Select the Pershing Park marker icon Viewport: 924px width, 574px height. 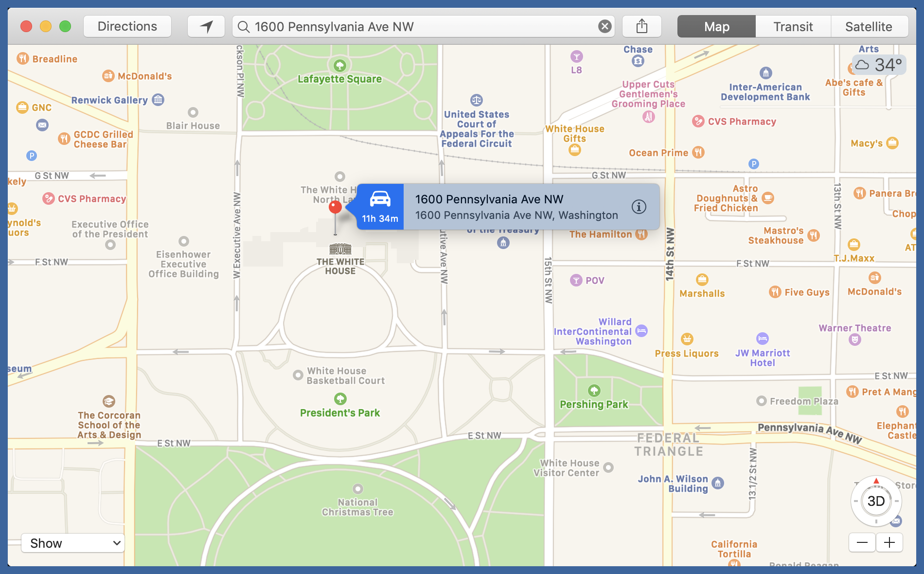point(594,391)
